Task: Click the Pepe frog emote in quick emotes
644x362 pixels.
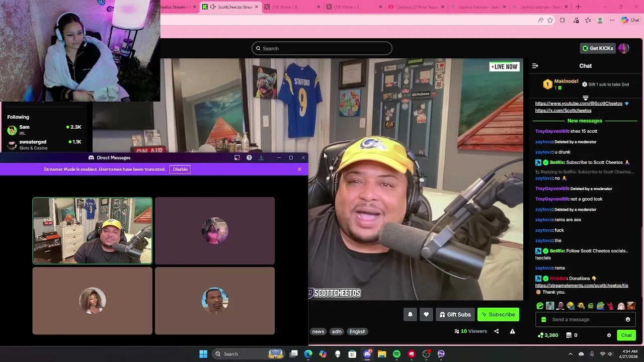Action: tap(600, 306)
